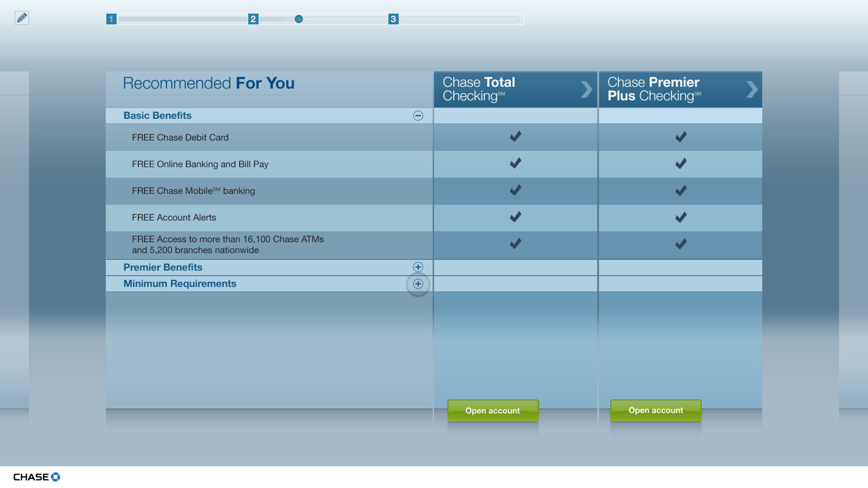Click Premier Plus checkmark for Account Alerts

point(681,217)
